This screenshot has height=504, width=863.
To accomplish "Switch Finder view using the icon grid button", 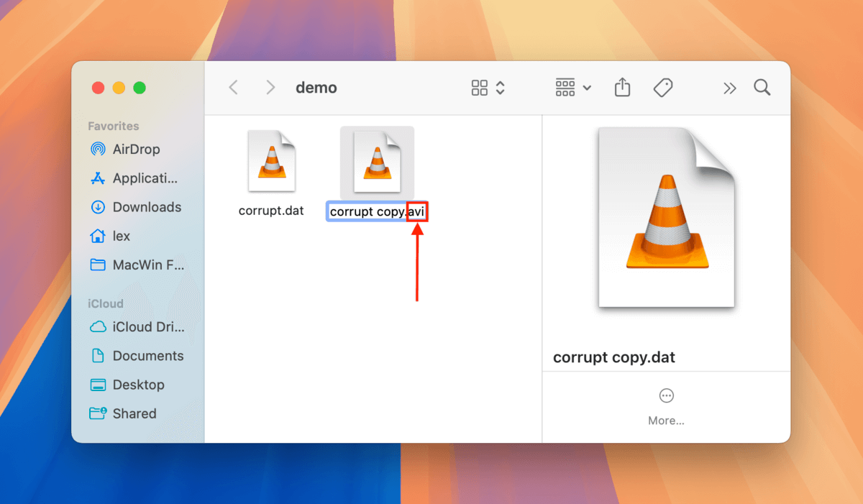I will (x=488, y=88).
